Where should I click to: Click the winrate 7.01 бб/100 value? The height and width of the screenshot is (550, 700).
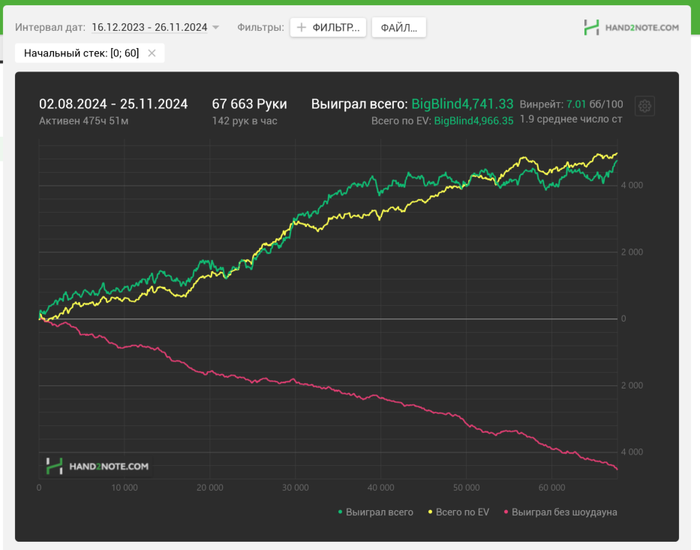tap(595, 104)
